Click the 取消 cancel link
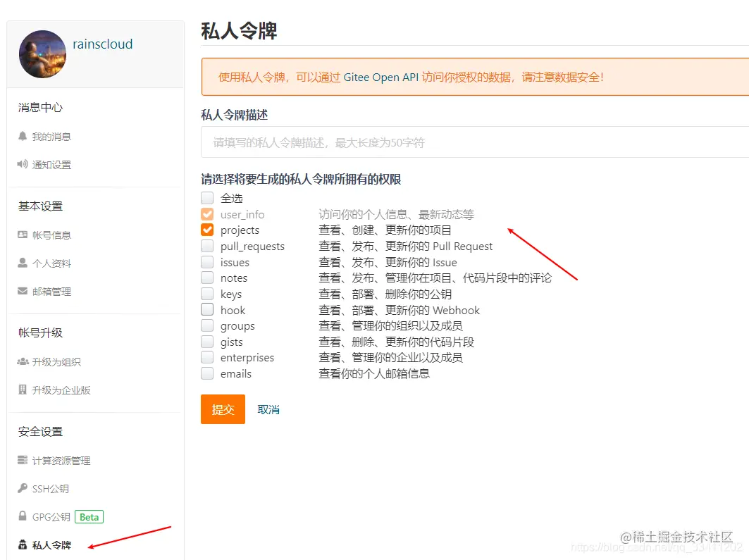The width and height of the screenshot is (749, 560). click(x=268, y=410)
